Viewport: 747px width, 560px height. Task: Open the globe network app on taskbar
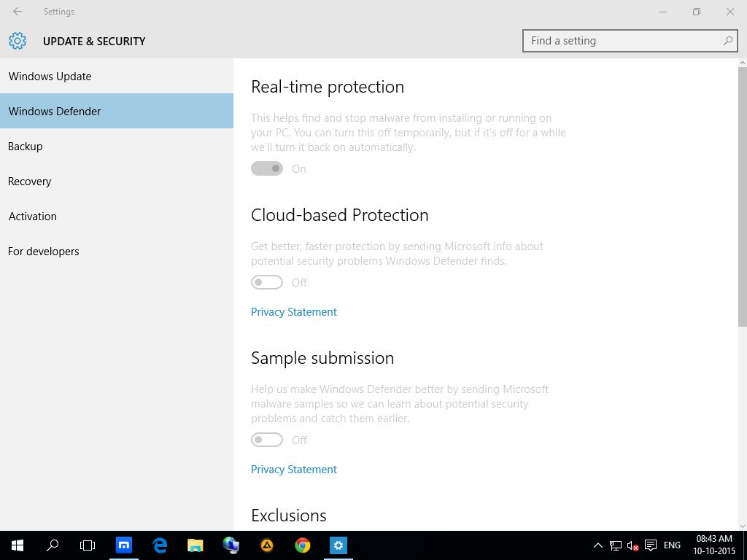point(231,545)
